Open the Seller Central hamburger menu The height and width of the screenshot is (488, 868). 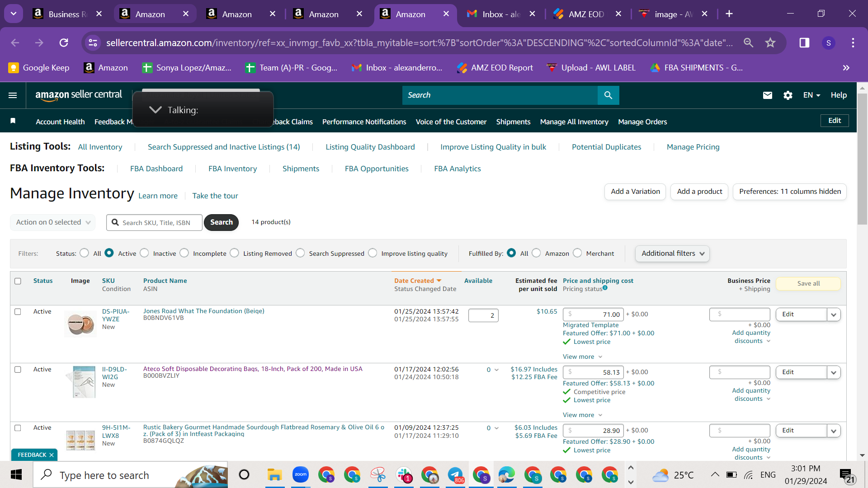click(x=13, y=95)
